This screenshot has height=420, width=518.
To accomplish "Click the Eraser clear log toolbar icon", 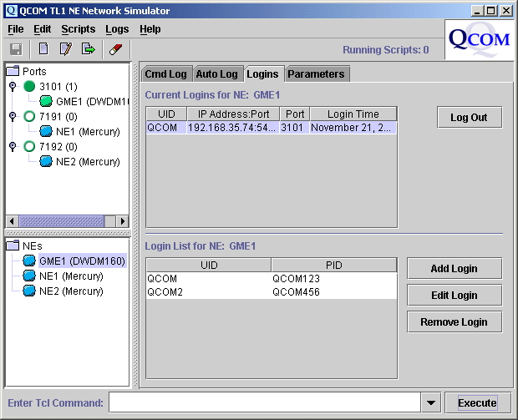I will (115, 49).
